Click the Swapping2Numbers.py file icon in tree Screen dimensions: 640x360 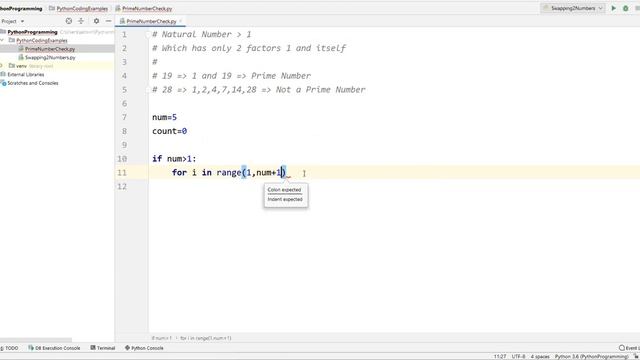point(21,58)
